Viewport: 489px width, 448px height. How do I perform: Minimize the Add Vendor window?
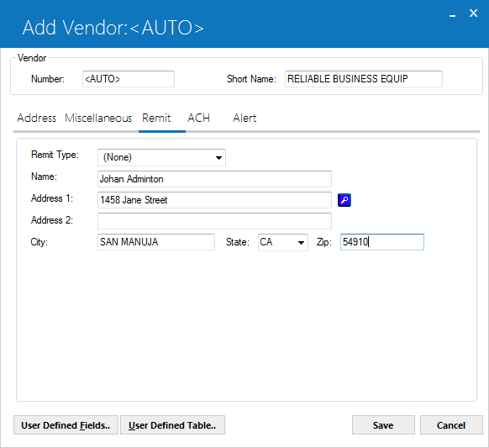(x=453, y=14)
